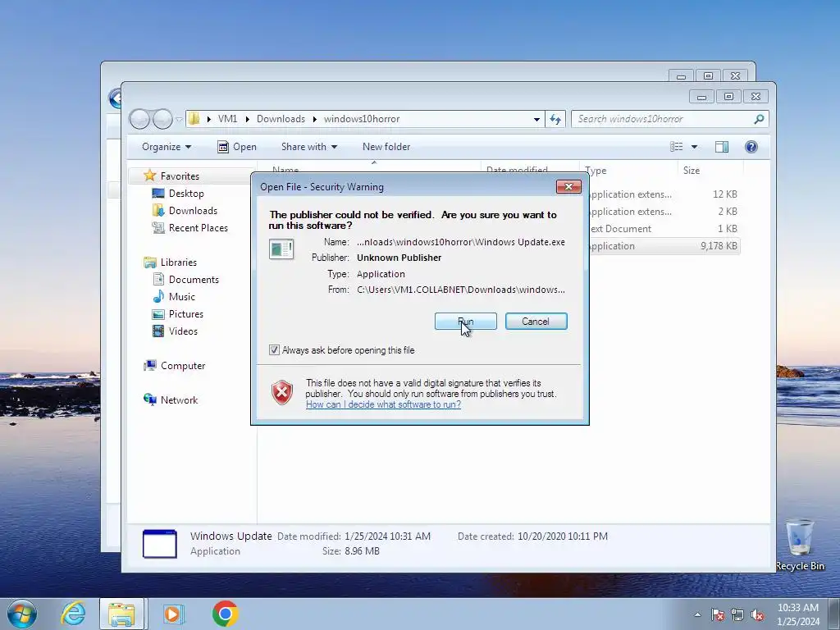Click the magnifier search icon

759,119
